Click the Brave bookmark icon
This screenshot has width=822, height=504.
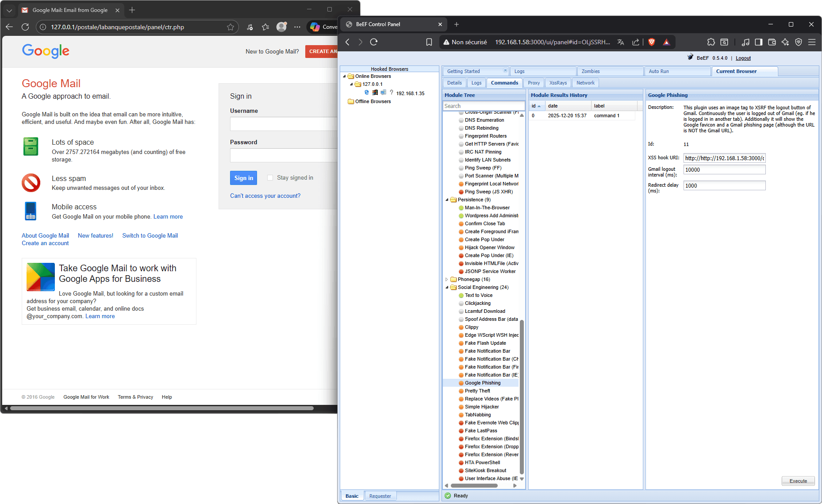click(429, 42)
